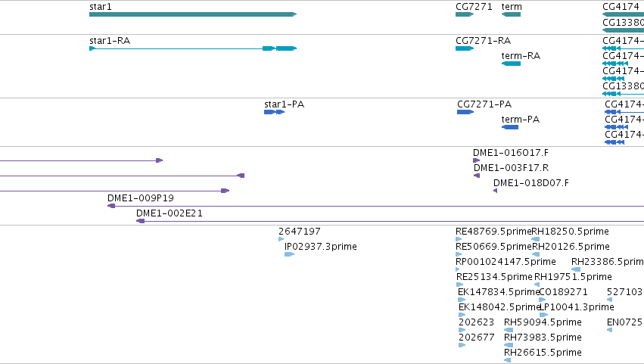
Task: Click the CO189271 EST label
Action: coord(563,293)
